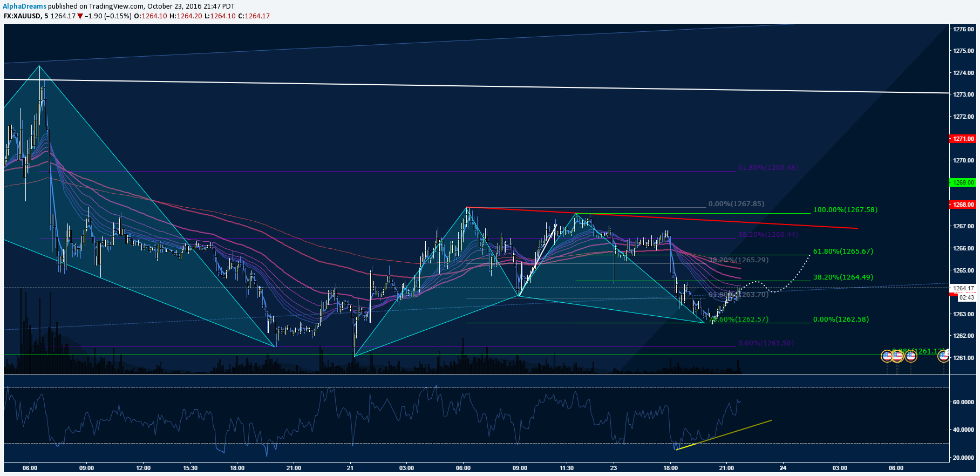Click the green 38.20%(1264.49) Fibonacci label
Screen dimensions: 980x476
(x=843, y=277)
